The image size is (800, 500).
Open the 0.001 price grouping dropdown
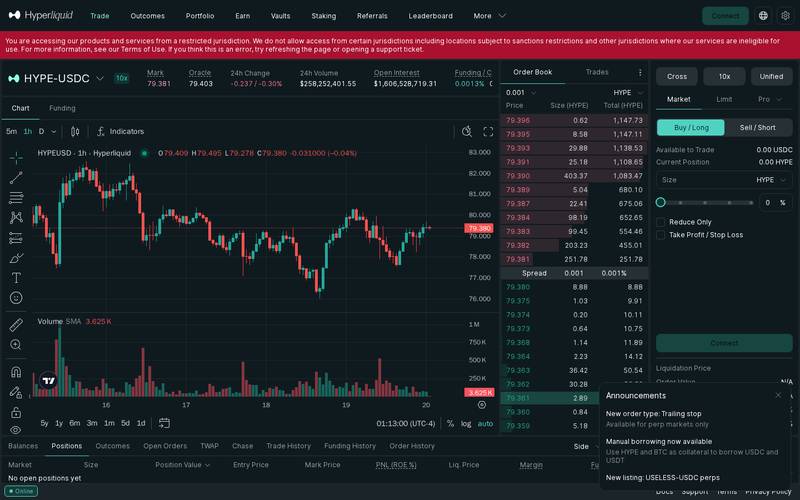tap(521, 92)
